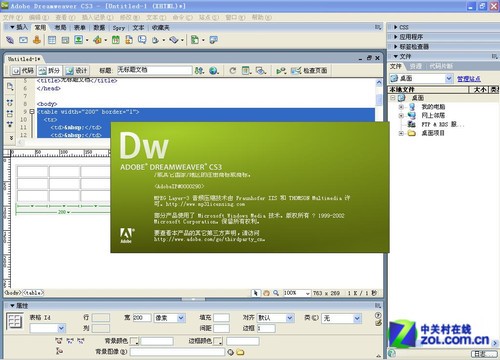Image resolution: width=500 pixels, height=360 pixels.
Task: Click the Insert Table icon in Insert bar
Action: (52, 40)
